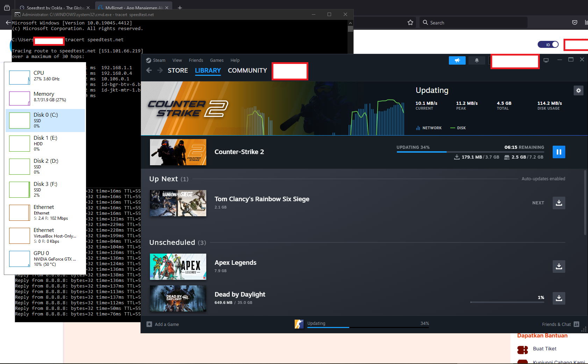Click the COMMUNITY tab
Image resolution: width=588 pixels, height=364 pixels.
tap(247, 70)
